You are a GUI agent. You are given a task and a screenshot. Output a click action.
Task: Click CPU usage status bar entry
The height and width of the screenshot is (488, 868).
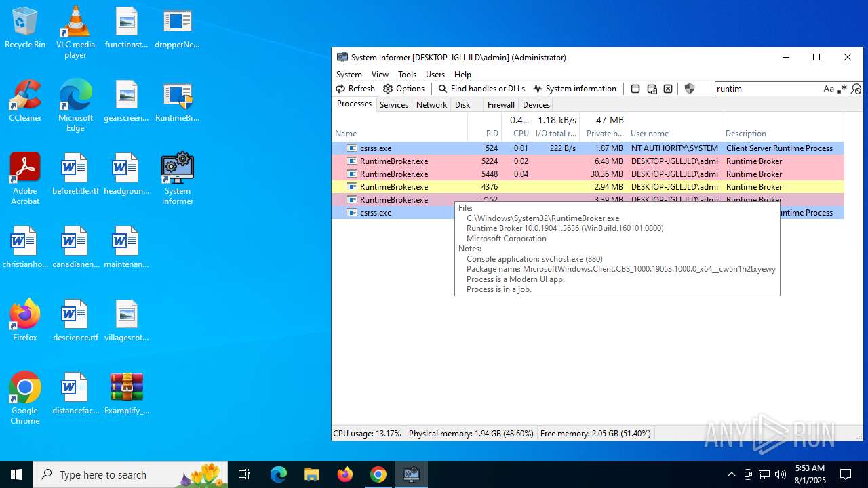pyautogui.click(x=367, y=434)
